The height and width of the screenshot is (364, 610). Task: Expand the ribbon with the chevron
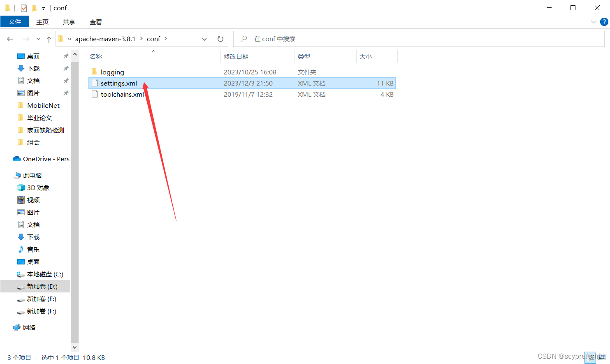(593, 22)
